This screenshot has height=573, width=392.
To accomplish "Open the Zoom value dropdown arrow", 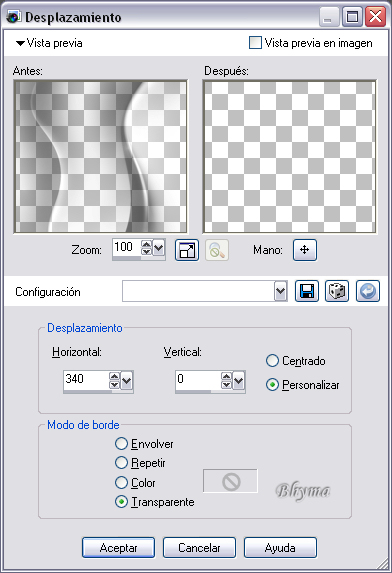I will click(x=159, y=249).
